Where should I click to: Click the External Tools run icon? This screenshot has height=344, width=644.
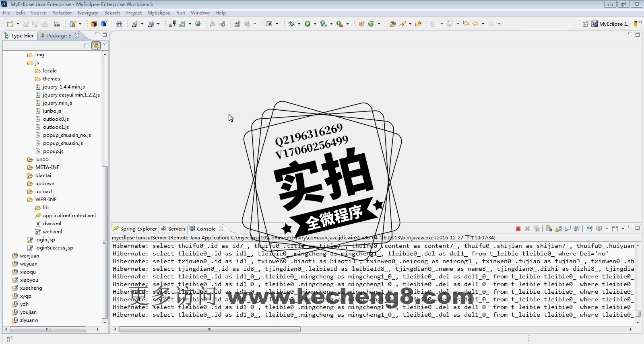339,24
